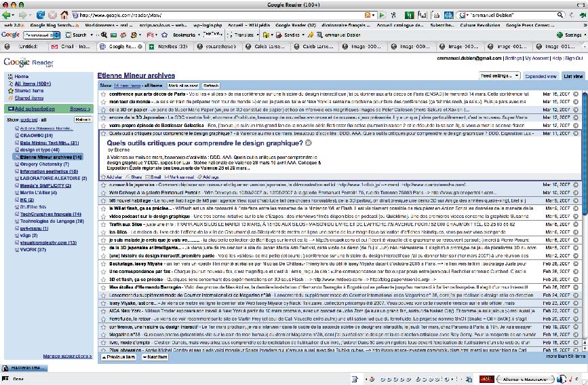Click the blue globe icon in navigation toolbar
The height and width of the screenshot is (385, 588).
[x=448, y=15]
